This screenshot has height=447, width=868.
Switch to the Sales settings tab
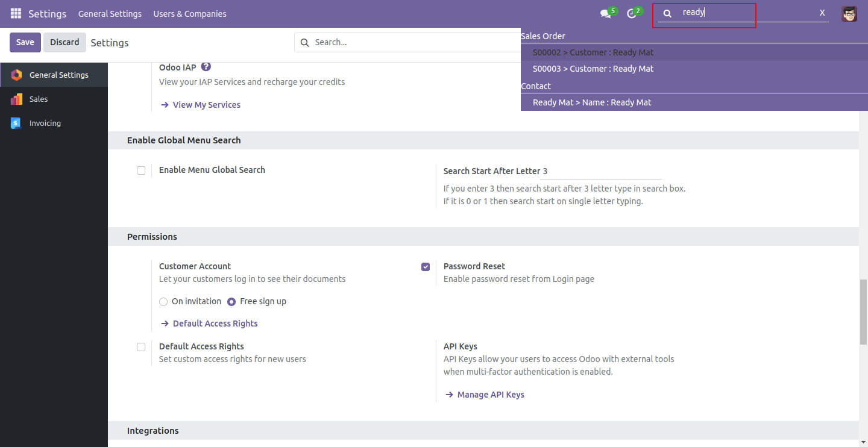pyautogui.click(x=54, y=99)
